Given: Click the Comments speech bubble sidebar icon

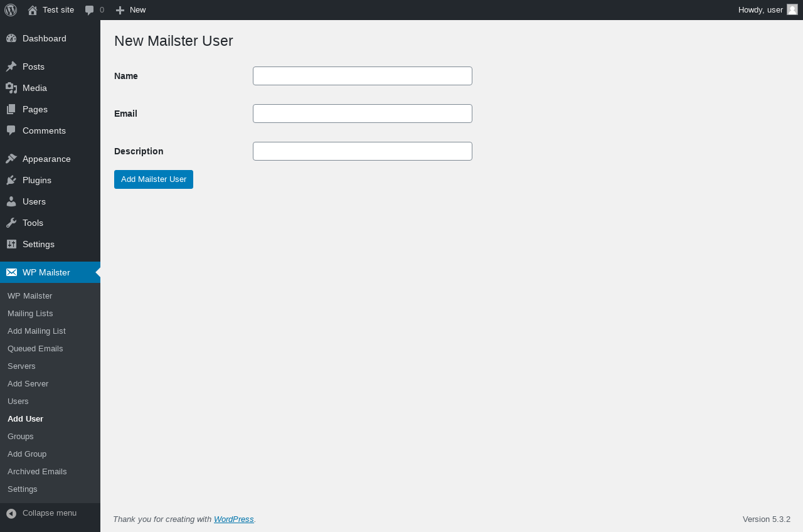Looking at the screenshot, I should pyautogui.click(x=11, y=130).
